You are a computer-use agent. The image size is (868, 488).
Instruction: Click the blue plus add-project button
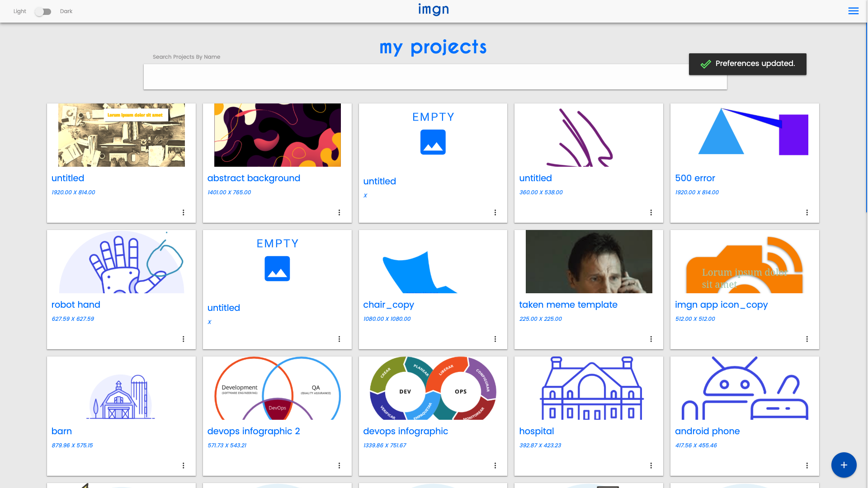coord(844,465)
